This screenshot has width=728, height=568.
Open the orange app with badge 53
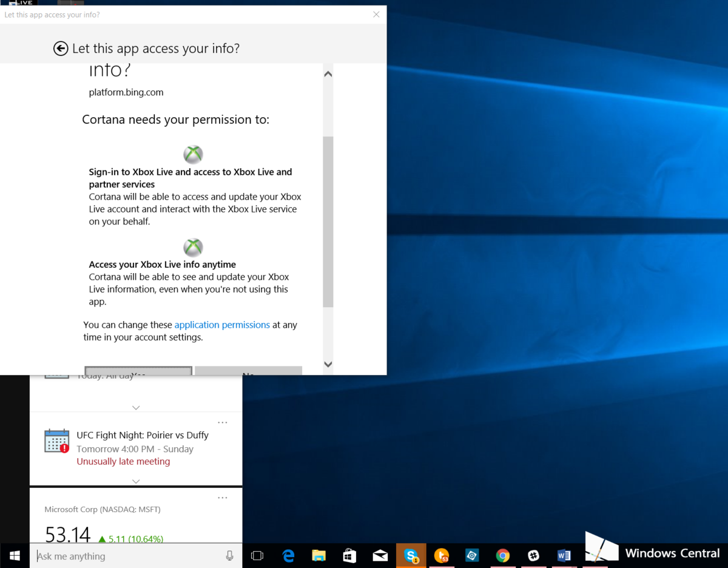(441, 556)
